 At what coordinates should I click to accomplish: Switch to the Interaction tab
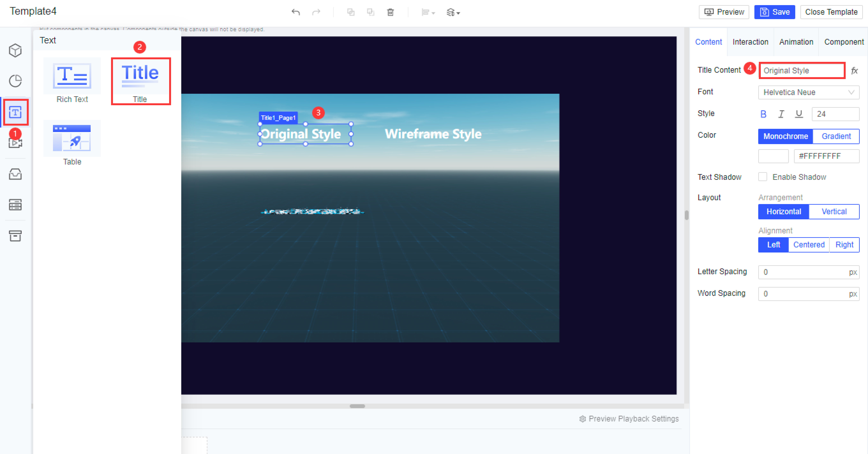pyautogui.click(x=750, y=42)
